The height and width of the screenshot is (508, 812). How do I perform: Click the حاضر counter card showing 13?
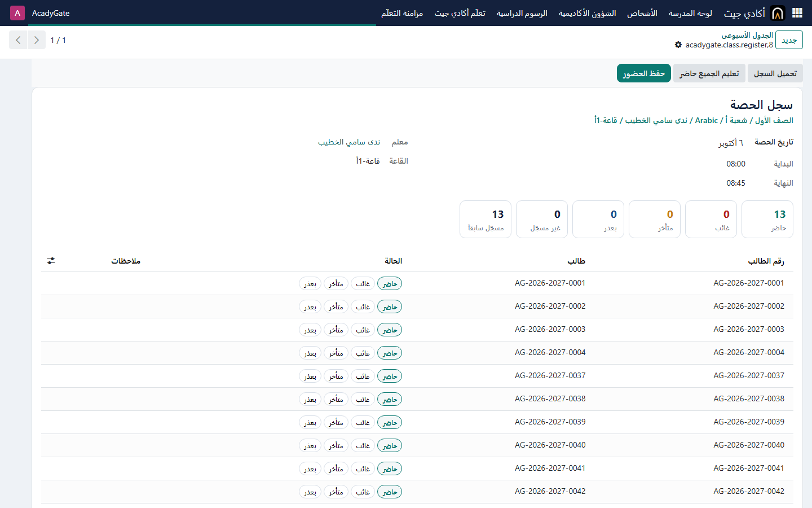(x=767, y=219)
